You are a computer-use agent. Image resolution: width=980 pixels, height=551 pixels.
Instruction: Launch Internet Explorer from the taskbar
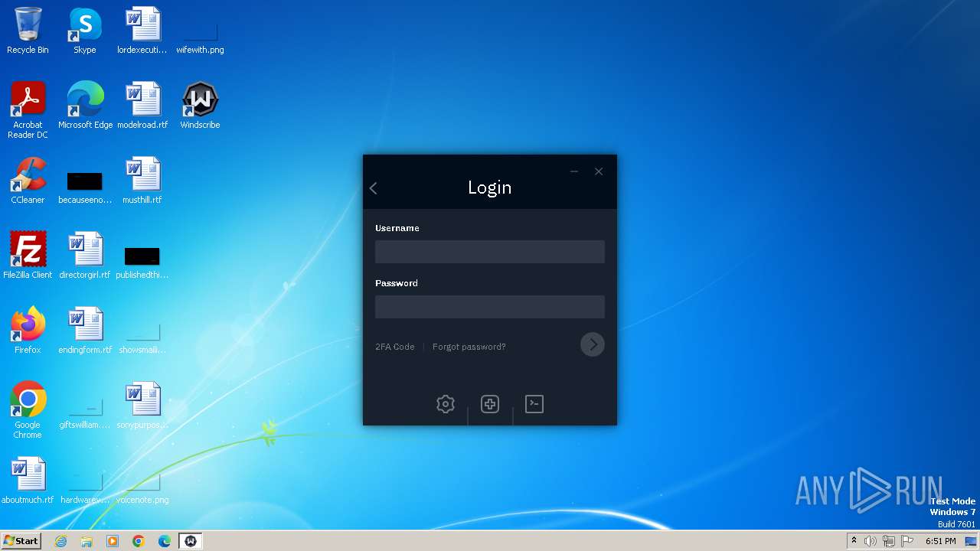pos(61,541)
